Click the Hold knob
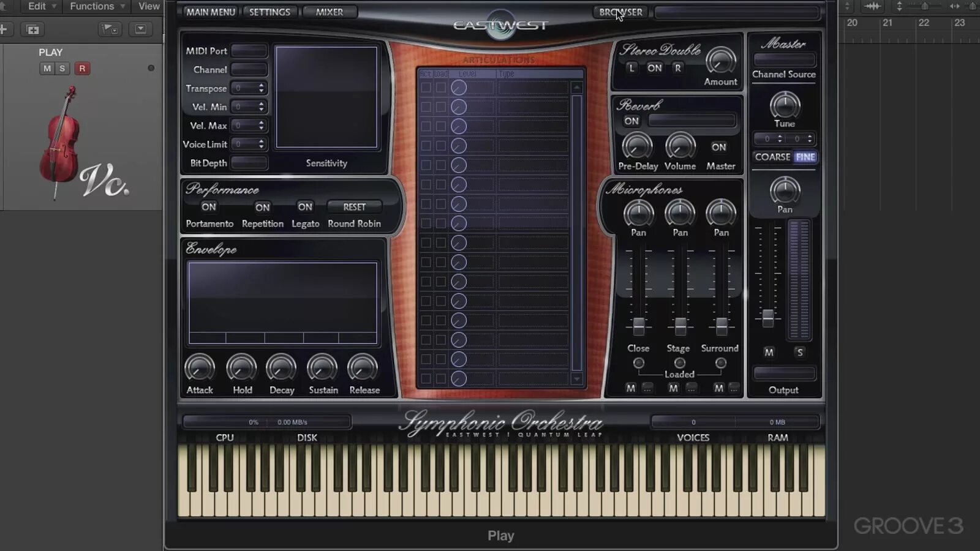This screenshot has width=980, height=551. [x=241, y=368]
